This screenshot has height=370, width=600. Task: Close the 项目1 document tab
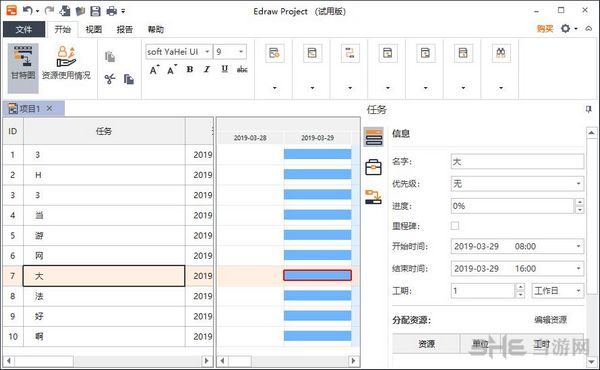coord(49,109)
